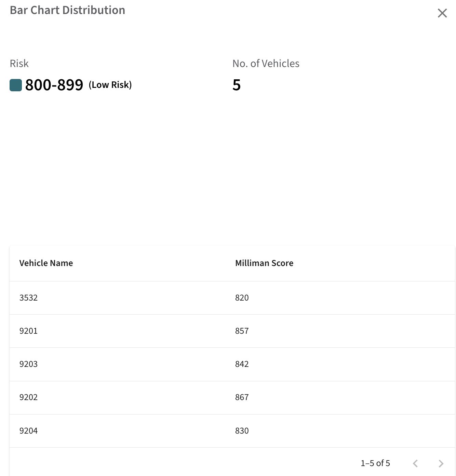Click the teal Low Risk color swatch
456x476 pixels.
tap(16, 85)
